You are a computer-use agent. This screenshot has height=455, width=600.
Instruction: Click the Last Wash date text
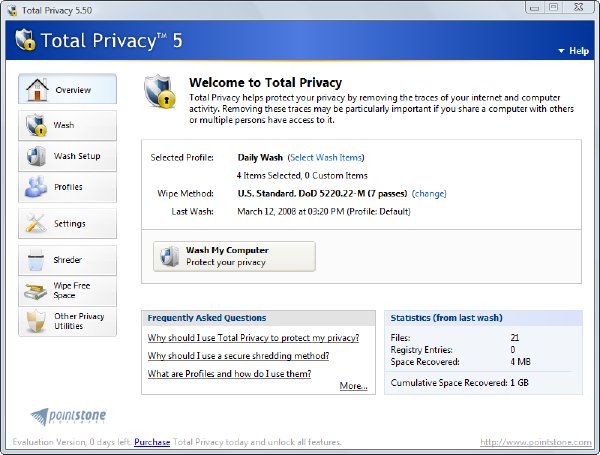pyautogui.click(x=324, y=212)
